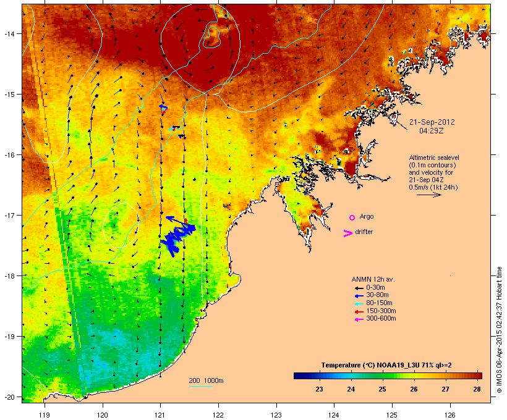Click the small cyan contour loop inside the northern eddy
Viewport: 507px width, 420px height.
(212, 37)
